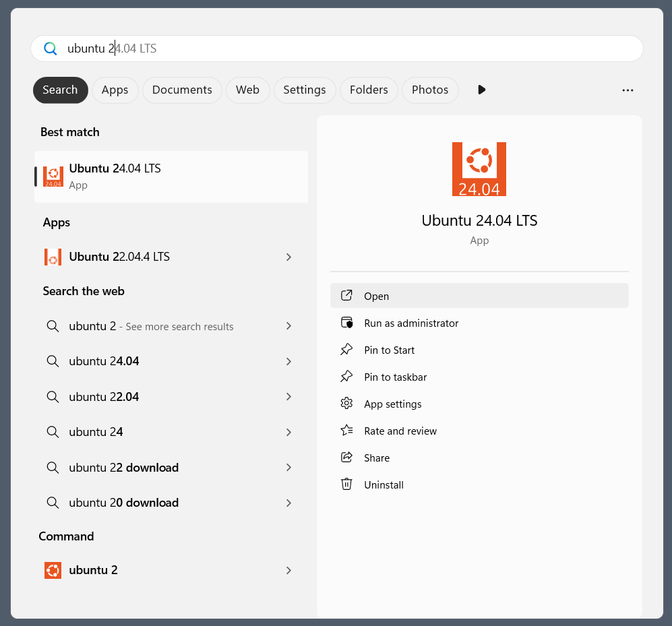Screen dimensions: 672x626
Task: Switch to the Photos filter tab
Action: 430,90
